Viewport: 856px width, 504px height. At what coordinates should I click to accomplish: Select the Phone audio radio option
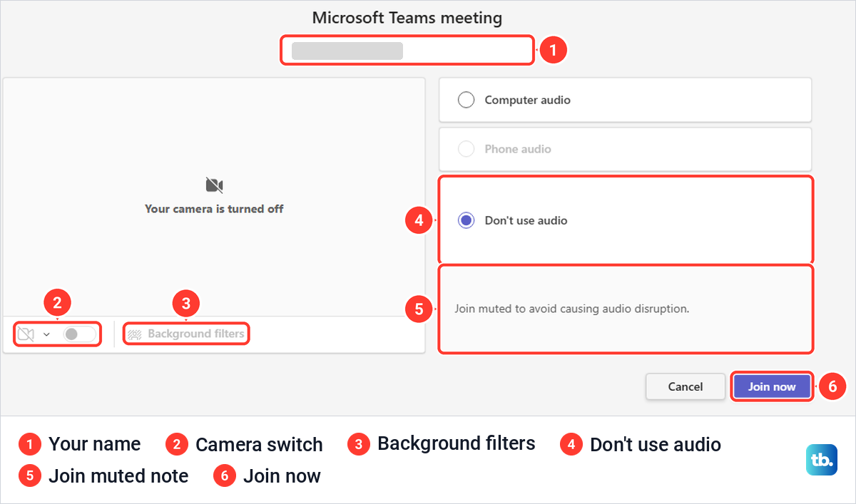pyautogui.click(x=466, y=149)
